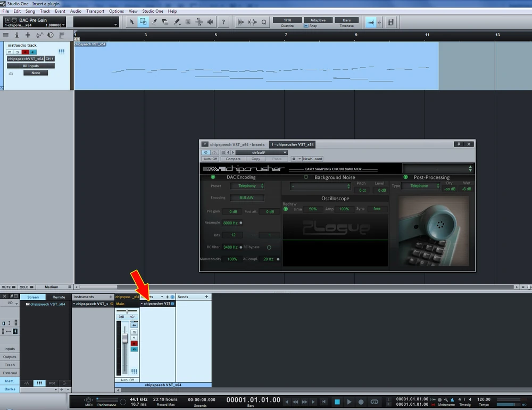
Task: Select the Eraser tool in the toolbar
Action: (165, 22)
